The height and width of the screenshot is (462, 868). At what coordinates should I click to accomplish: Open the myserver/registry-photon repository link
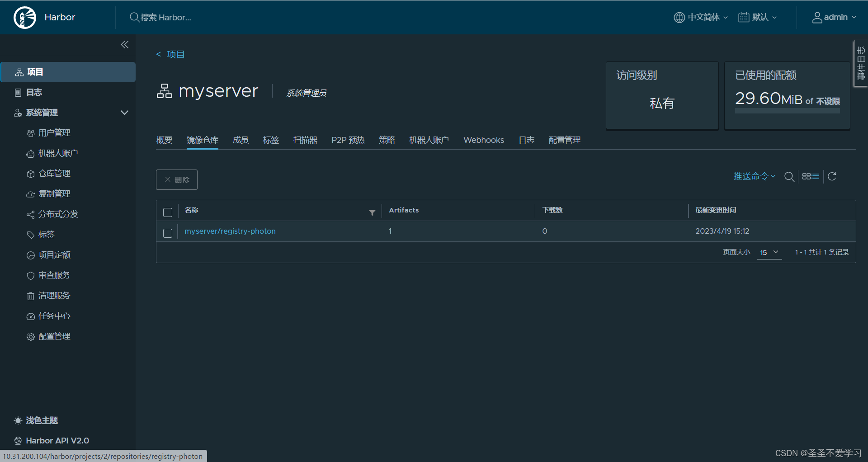(x=230, y=231)
